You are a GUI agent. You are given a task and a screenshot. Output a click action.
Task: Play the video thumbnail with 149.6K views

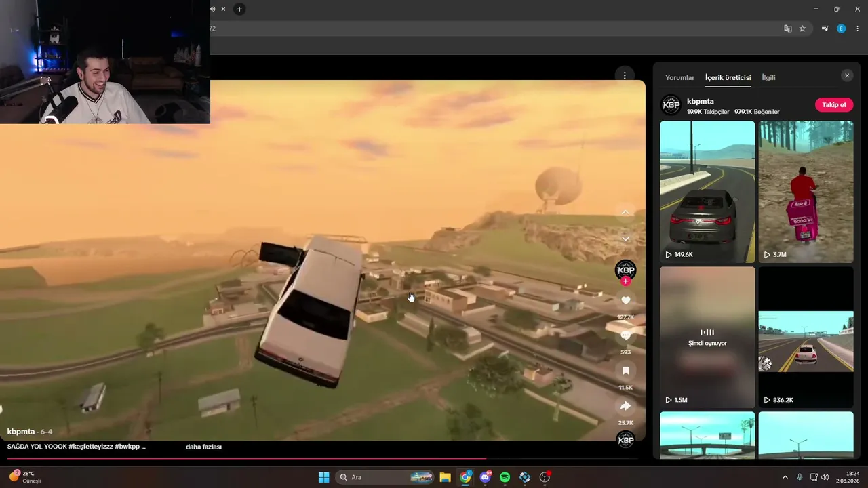tap(707, 192)
